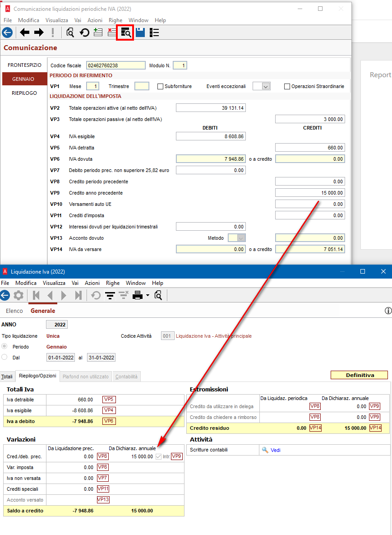Click add row icon with green plus
This screenshot has height=535, width=392.
tap(98, 33)
